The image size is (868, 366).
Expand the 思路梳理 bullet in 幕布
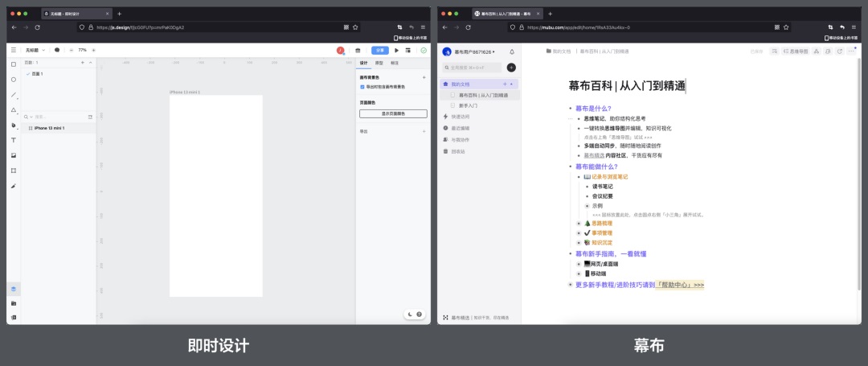click(579, 223)
